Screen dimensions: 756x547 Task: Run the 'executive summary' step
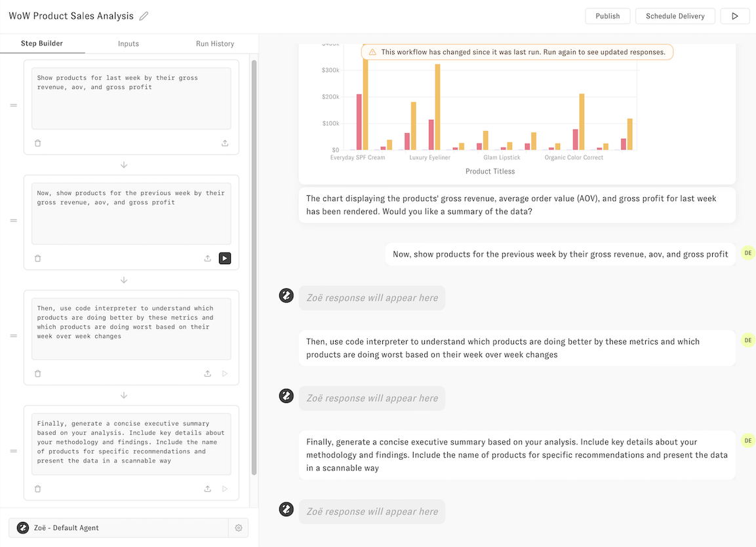click(x=225, y=489)
